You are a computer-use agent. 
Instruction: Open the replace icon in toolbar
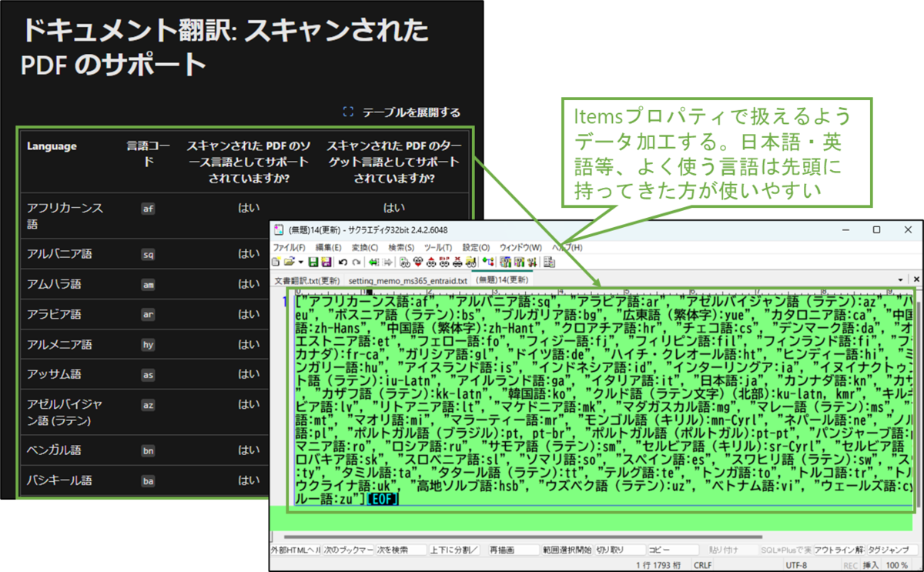coord(444,262)
